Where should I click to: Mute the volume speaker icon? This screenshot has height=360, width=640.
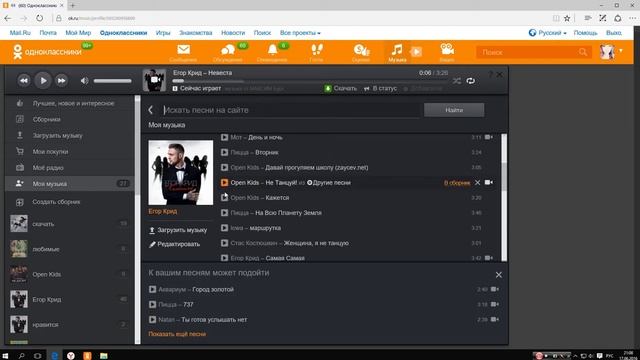pyautogui.click(x=84, y=81)
